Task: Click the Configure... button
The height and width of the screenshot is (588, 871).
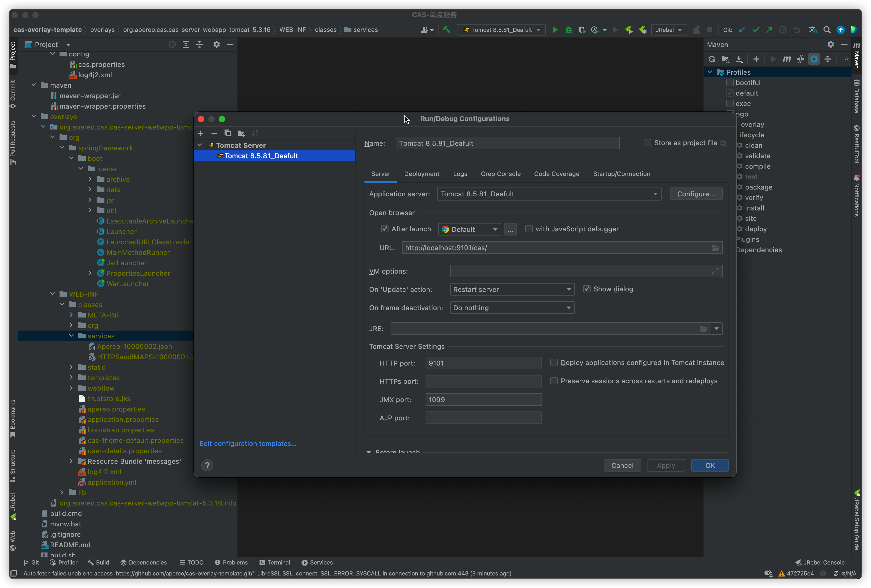Action: click(x=696, y=194)
